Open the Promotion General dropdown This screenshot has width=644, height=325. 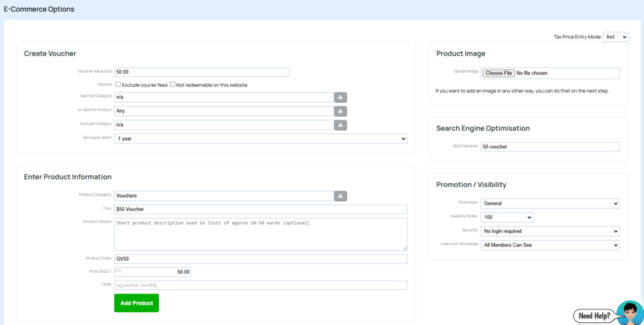(x=550, y=204)
